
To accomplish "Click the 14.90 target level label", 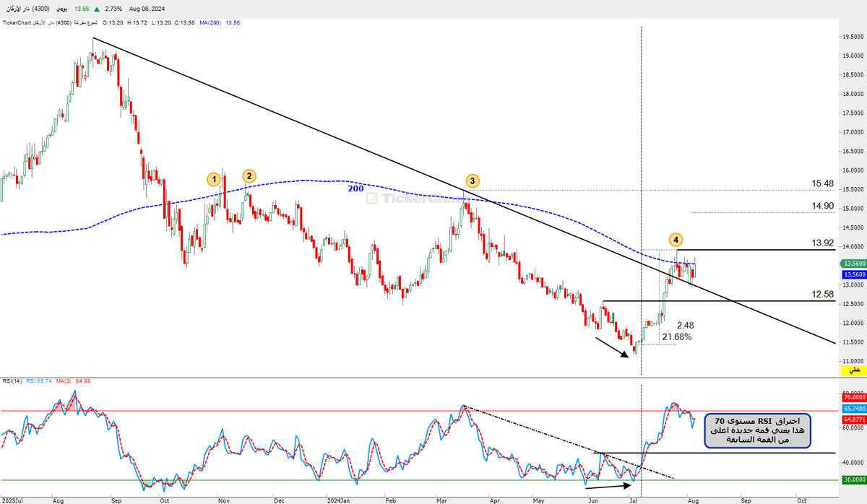I will coord(823,206).
